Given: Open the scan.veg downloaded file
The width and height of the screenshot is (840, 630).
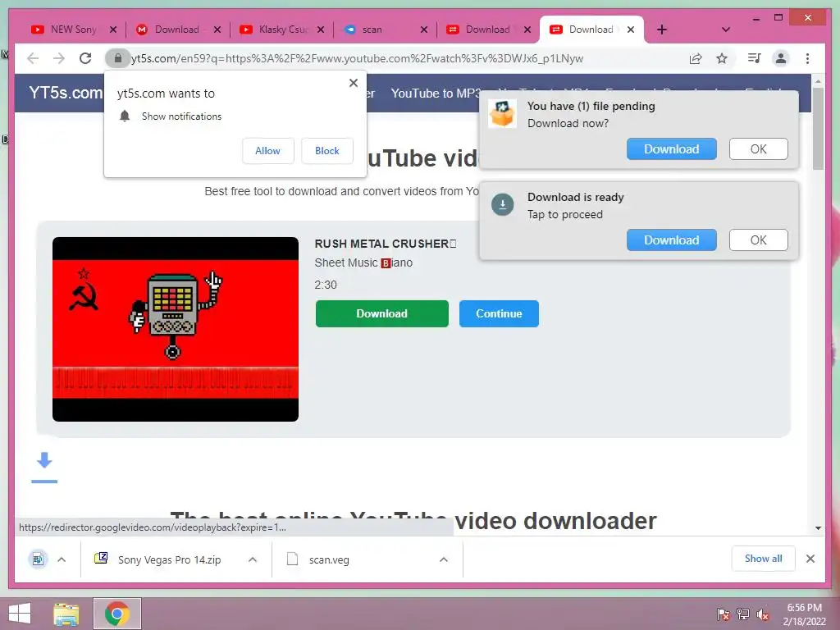Looking at the screenshot, I should click(329, 559).
